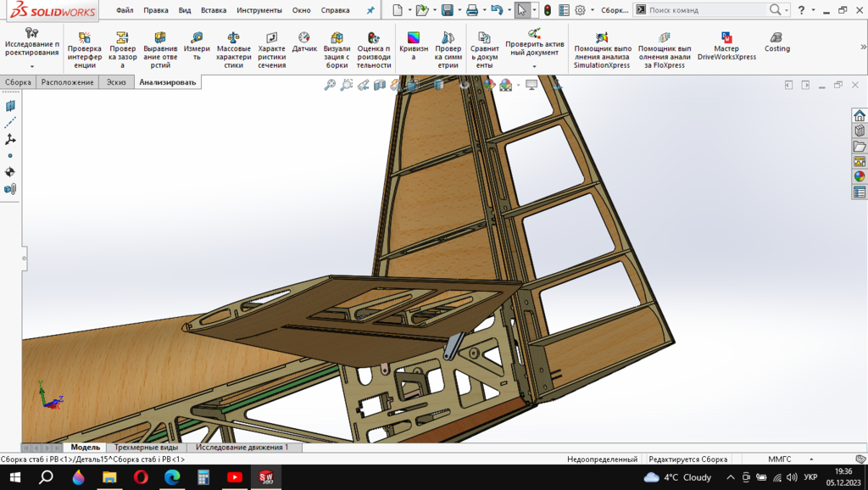Click the Symmetry Check (Проверка симметрии) tool
Screen dimensions: 868x490
[448, 50]
